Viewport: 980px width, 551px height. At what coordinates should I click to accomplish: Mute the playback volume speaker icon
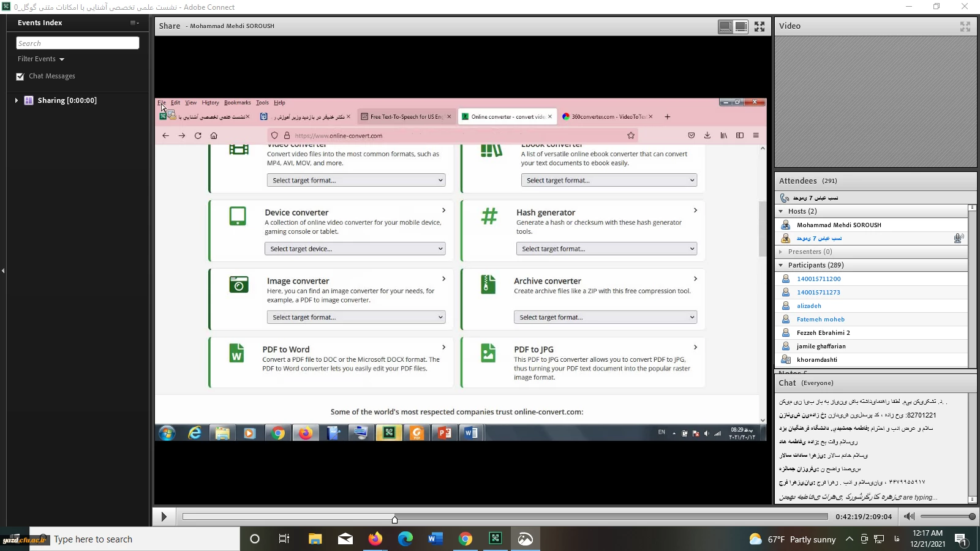[910, 517]
